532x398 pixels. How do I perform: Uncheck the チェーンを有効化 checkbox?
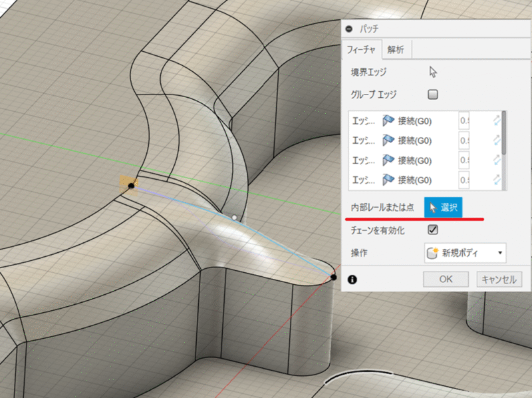pos(433,230)
